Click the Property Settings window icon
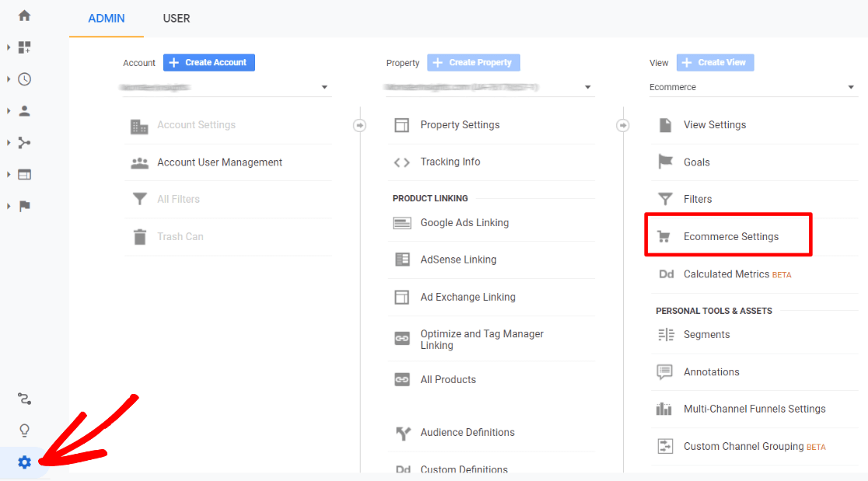 402,126
